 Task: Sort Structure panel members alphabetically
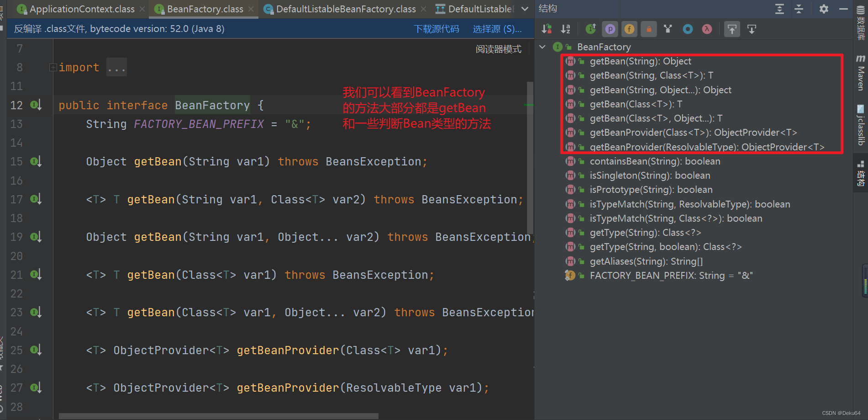[x=565, y=29]
